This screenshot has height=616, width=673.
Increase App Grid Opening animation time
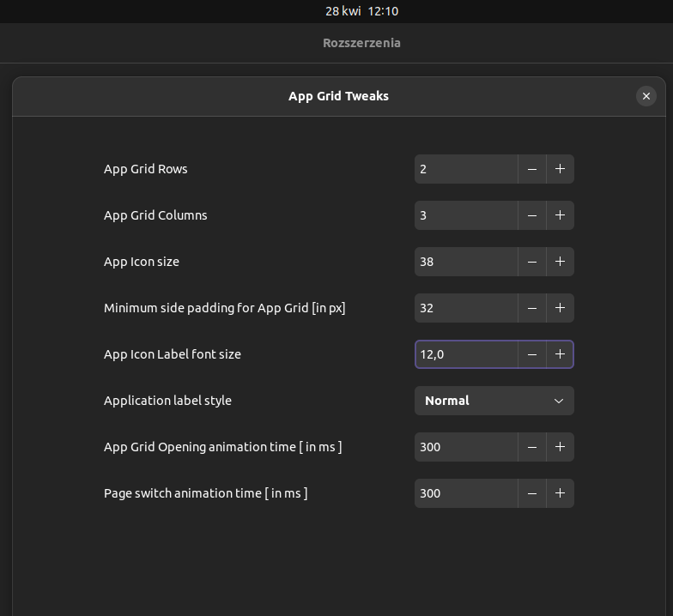click(x=560, y=447)
